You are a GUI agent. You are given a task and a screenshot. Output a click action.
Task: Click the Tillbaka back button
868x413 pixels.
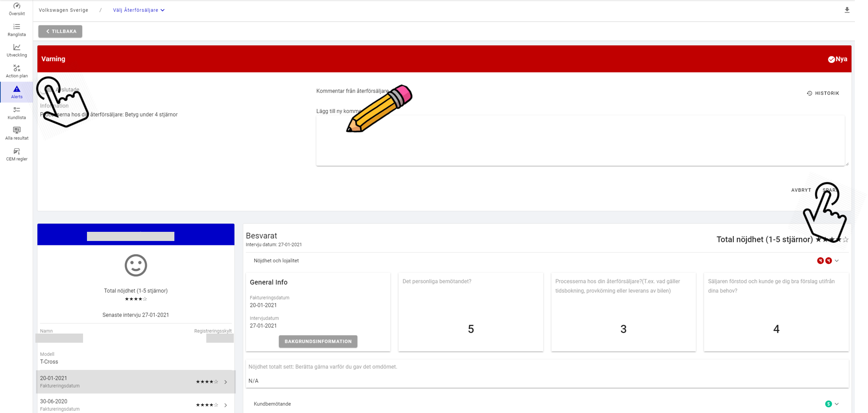60,31
